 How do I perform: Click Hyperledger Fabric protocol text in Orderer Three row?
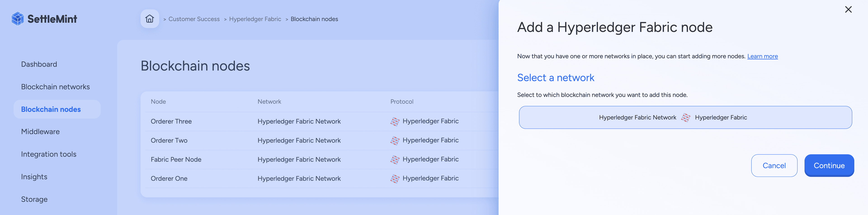[x=431, y=121]
